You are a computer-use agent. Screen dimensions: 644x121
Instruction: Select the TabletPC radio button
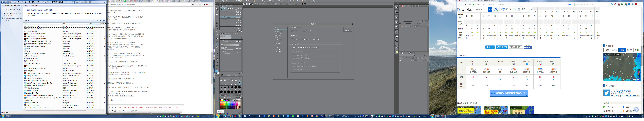click(x=304, y=31)
